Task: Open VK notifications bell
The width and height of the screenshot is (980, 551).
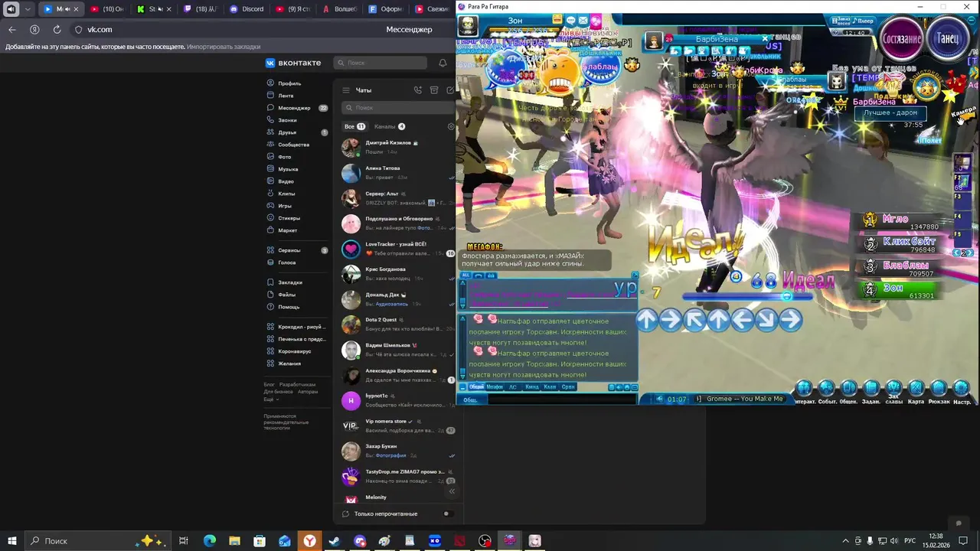Action: pos(443,63)
